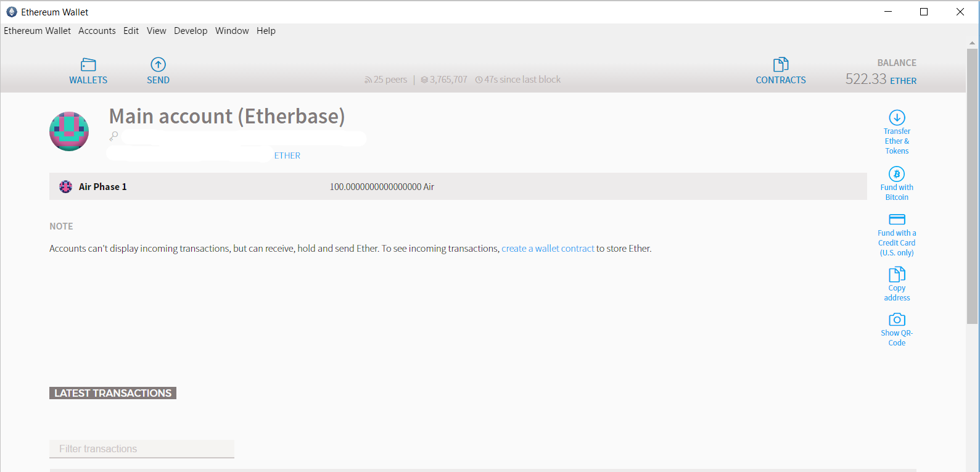Open the Contracts section icon
980x472 pixels.
coord(781,64)
